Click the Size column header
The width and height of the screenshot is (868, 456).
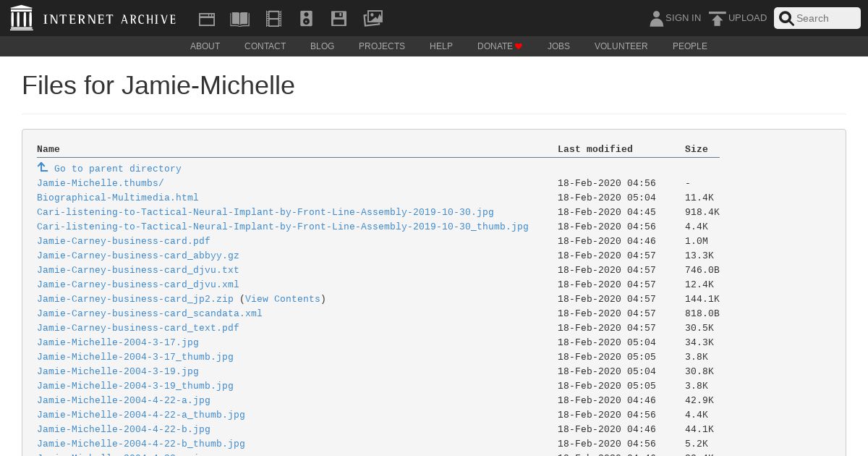click(x=697, y=149)
